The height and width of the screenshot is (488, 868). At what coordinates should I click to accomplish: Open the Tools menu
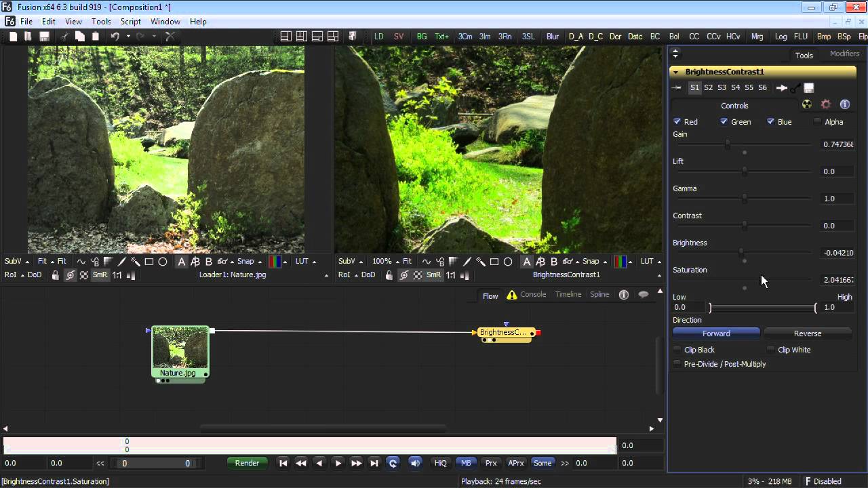coord(101,22)
